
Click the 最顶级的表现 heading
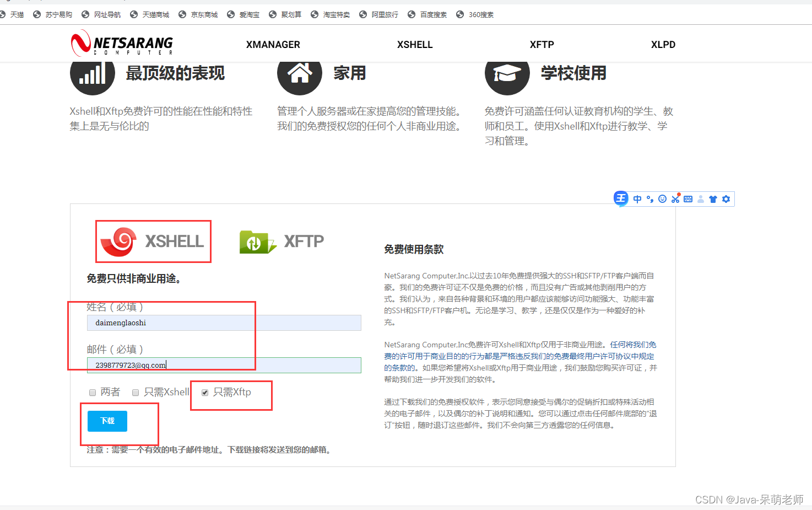(x=175, y=73)
